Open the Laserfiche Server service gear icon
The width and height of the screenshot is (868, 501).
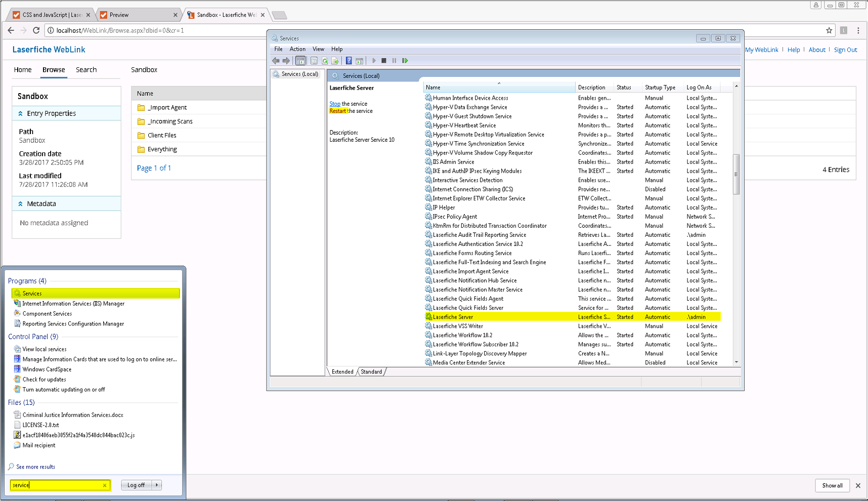[x=428, y=317]
